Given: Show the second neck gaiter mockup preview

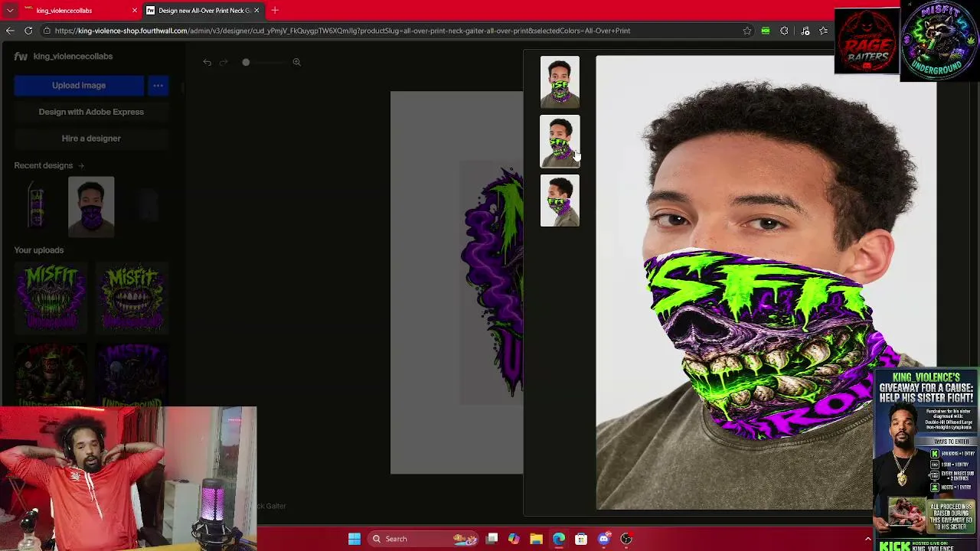Looking at the screenshot, I should 560,142.
